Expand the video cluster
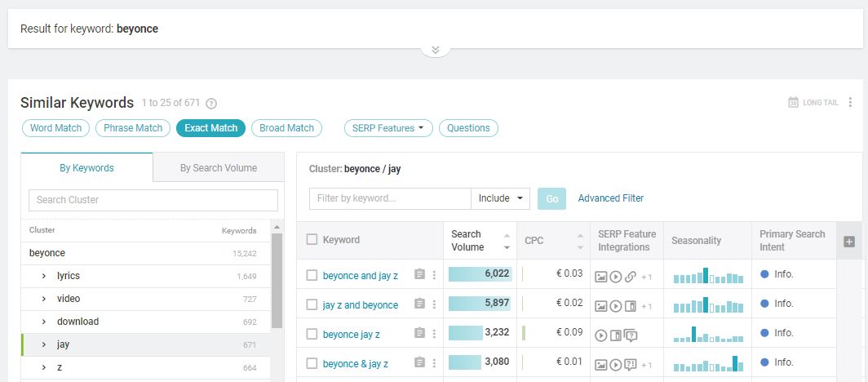The width and height of the screenshot is (868, 382). pyautogui.click(x=44, y=299)
